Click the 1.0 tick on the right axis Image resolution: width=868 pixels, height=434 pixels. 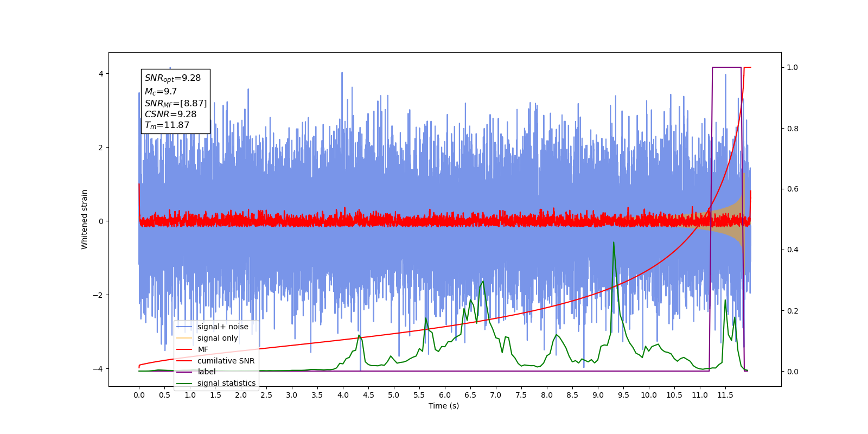coord(793,68)
